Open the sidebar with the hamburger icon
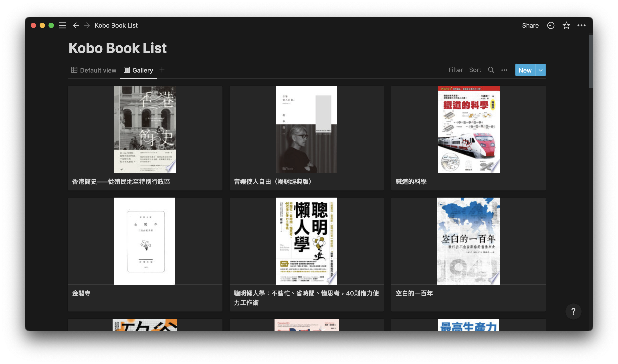618x364 pixels. (63, 25)
